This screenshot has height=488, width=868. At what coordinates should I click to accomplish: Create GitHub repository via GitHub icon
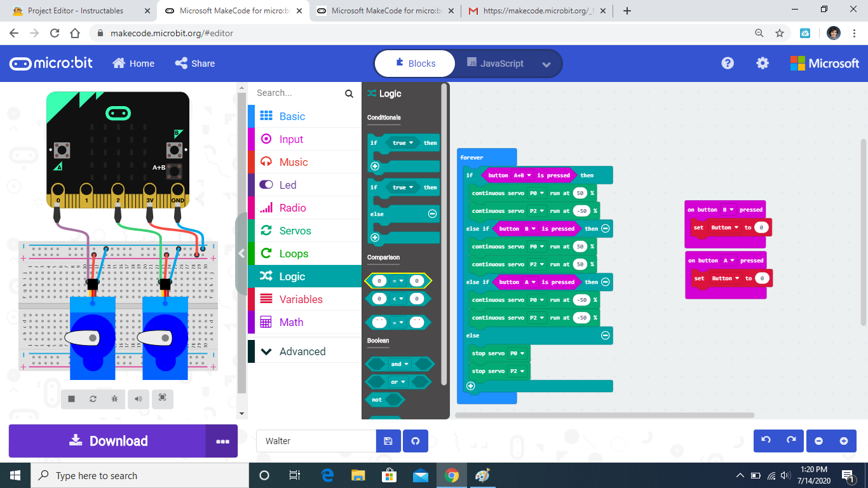point(416,441)
